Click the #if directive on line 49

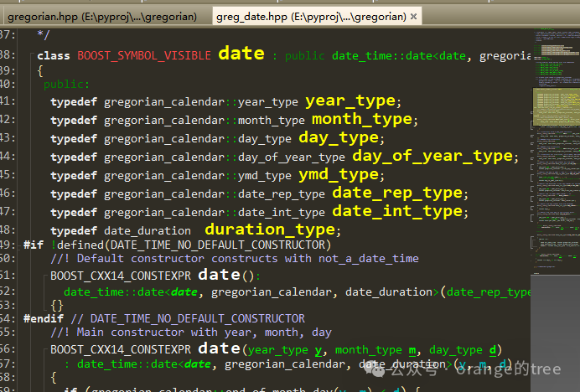[34, 245]
